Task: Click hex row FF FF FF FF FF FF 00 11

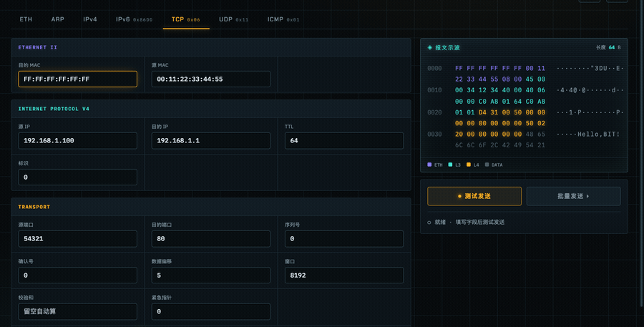Action: [500, 68]
